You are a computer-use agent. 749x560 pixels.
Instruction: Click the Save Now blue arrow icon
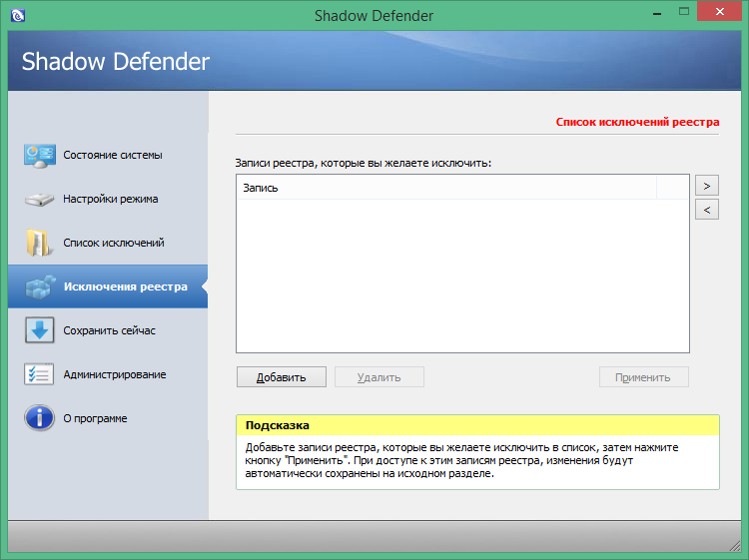[39, 330]
